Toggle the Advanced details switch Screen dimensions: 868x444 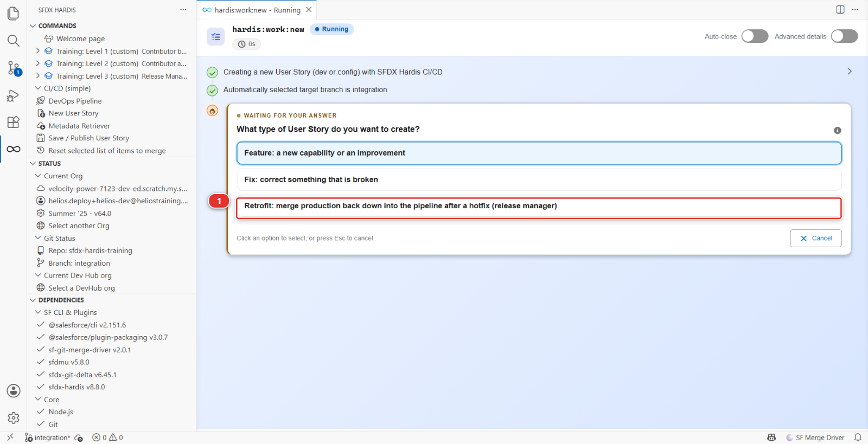845,36
